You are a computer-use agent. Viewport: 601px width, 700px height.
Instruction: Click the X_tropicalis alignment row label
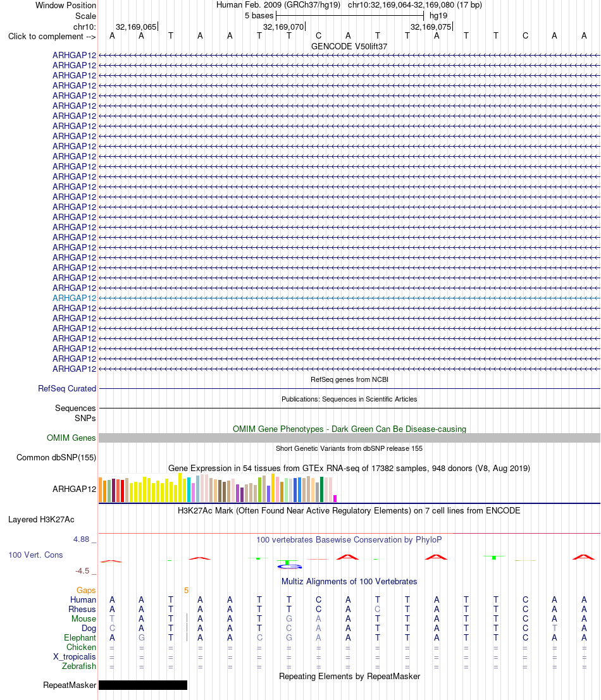75,657
